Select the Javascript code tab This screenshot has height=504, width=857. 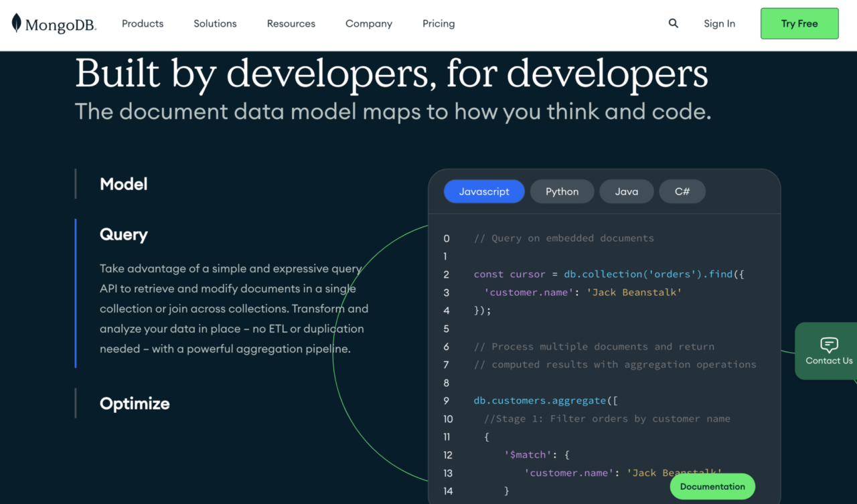[484, 191]
